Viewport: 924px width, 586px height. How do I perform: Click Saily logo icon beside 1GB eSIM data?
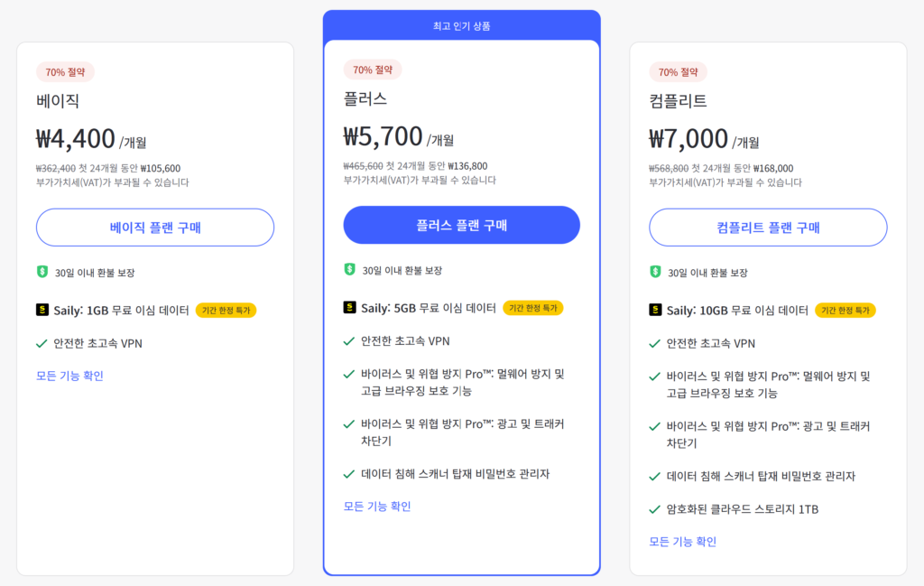[42, 310]
